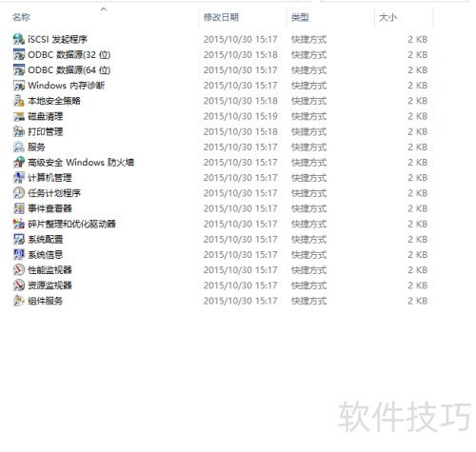
Task: Click the 系统配置 entry name
Action: [x=46, y=239]
